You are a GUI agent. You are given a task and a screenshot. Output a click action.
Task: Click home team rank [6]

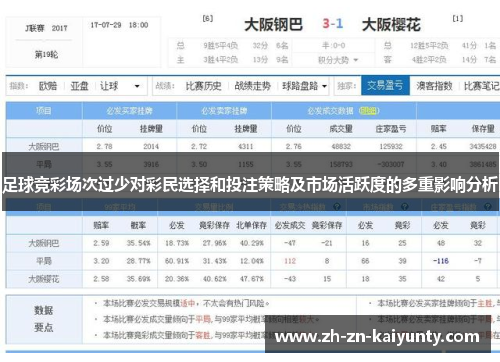coord(207,19)
